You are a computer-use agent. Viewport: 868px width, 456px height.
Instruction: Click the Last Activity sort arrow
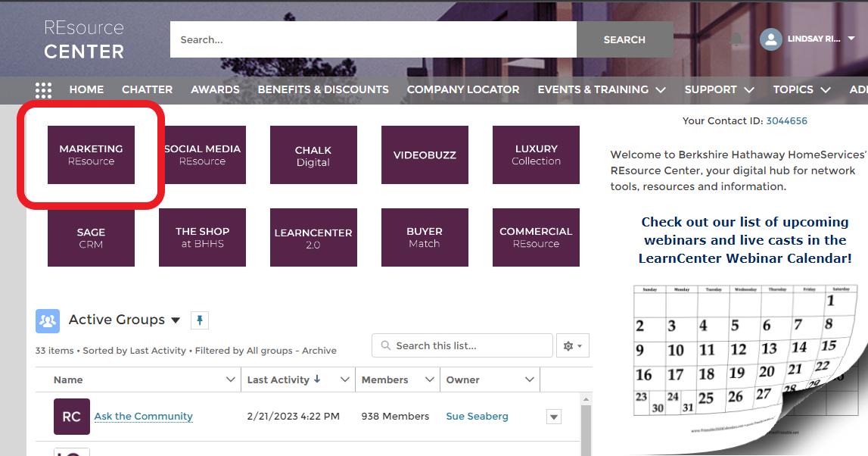click(317, 379)
